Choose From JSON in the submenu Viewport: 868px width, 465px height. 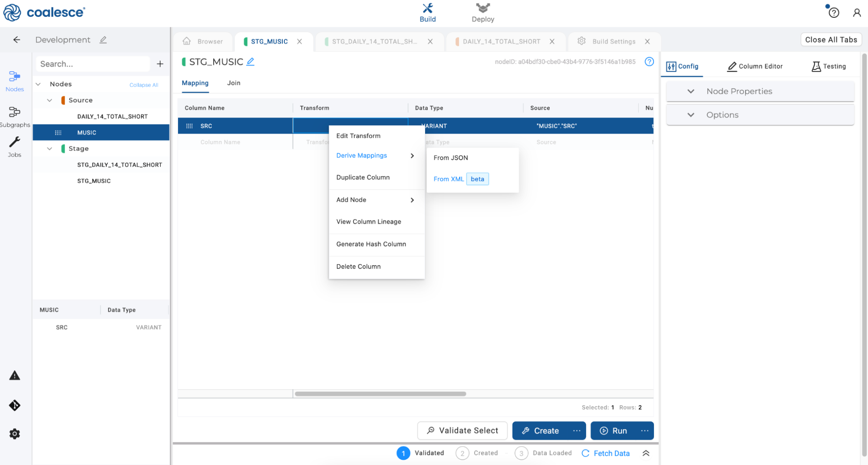(x=450, y=158)
